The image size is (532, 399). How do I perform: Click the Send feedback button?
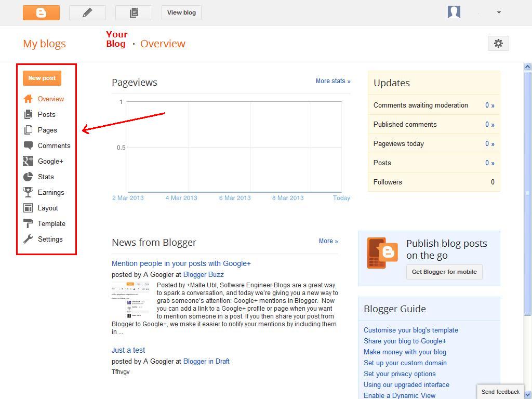point(500,392)
